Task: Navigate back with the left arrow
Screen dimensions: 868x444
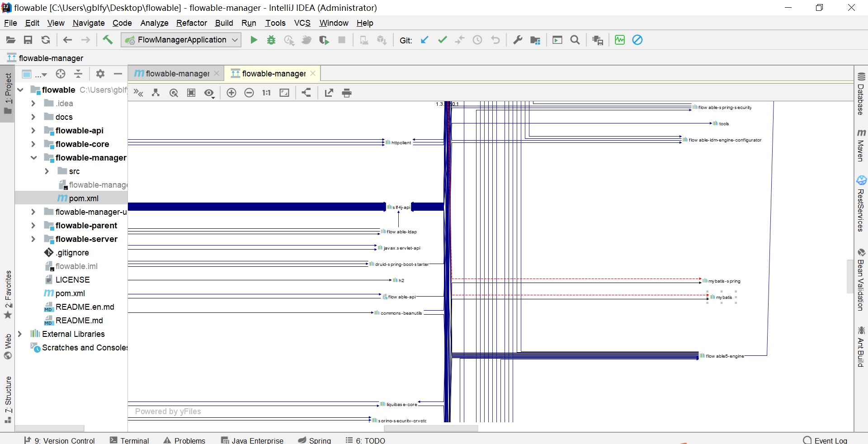Action: tap(68, 40)
